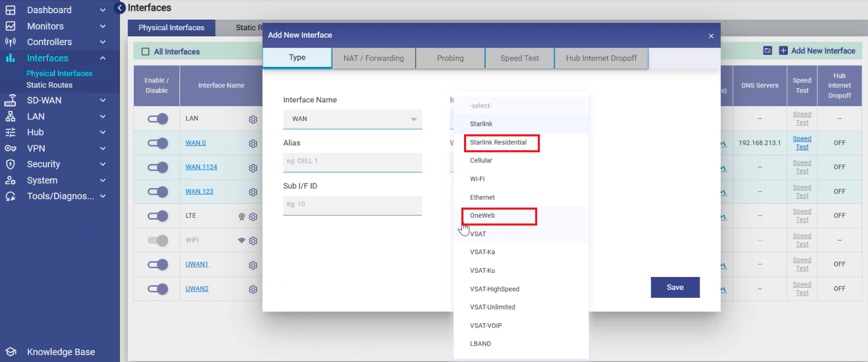Open the WAN.123 interface link
The image size is (868, 362).
tap(199, 192)
